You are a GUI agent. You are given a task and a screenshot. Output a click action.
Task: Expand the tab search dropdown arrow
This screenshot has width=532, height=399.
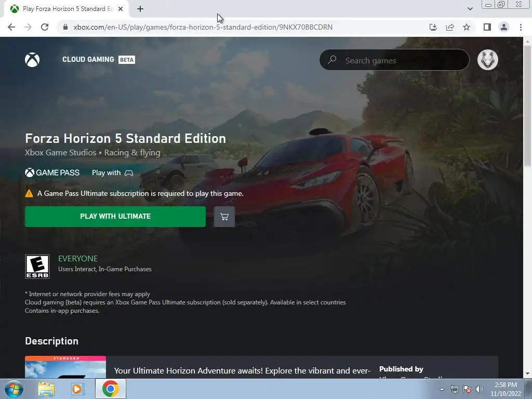pyautogui.click(x=470, y=9)
